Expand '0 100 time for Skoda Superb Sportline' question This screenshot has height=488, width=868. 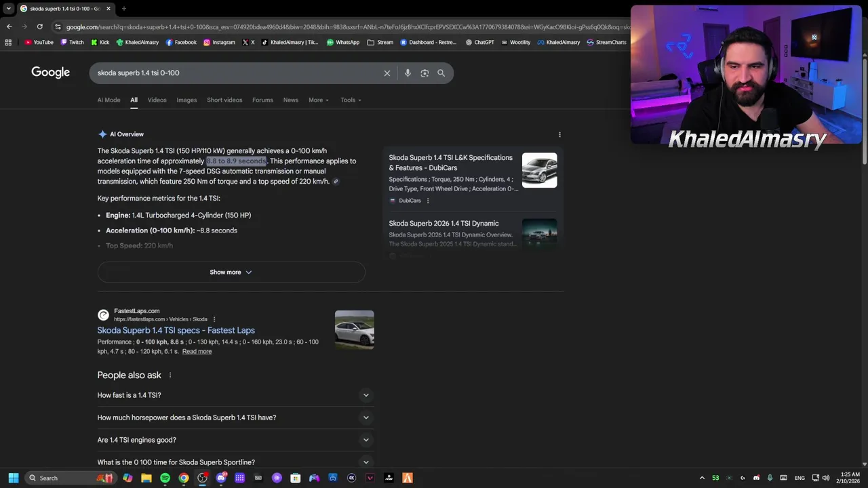tap(235, 462)
